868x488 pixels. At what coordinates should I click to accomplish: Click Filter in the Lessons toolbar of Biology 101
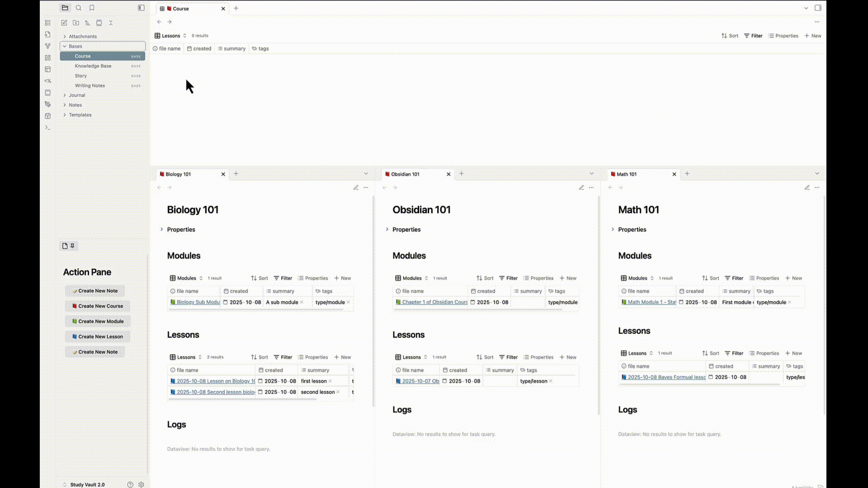[283, 357]
